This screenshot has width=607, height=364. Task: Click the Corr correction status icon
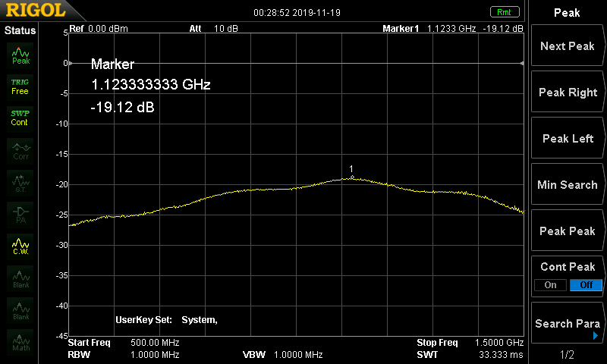point(20,150)
